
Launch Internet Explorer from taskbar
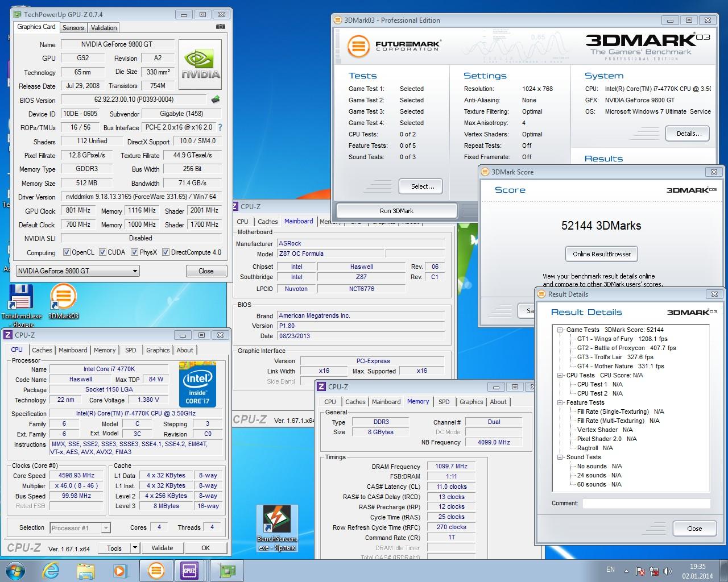coord(51,571)
